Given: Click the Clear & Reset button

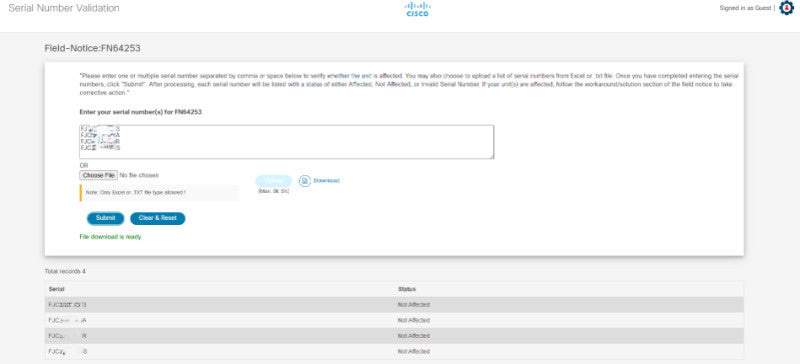Looking at the screenshot, I should (x=158, y=218).
